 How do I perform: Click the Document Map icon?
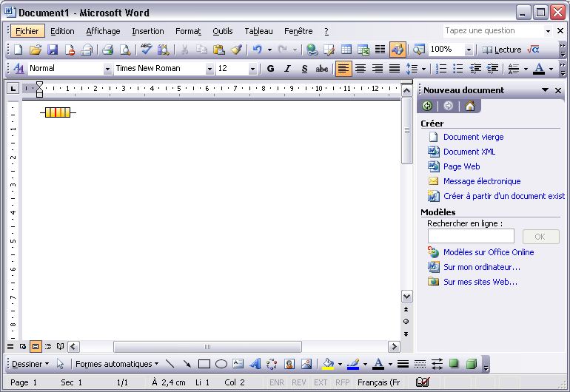click(x=419, y=50)
